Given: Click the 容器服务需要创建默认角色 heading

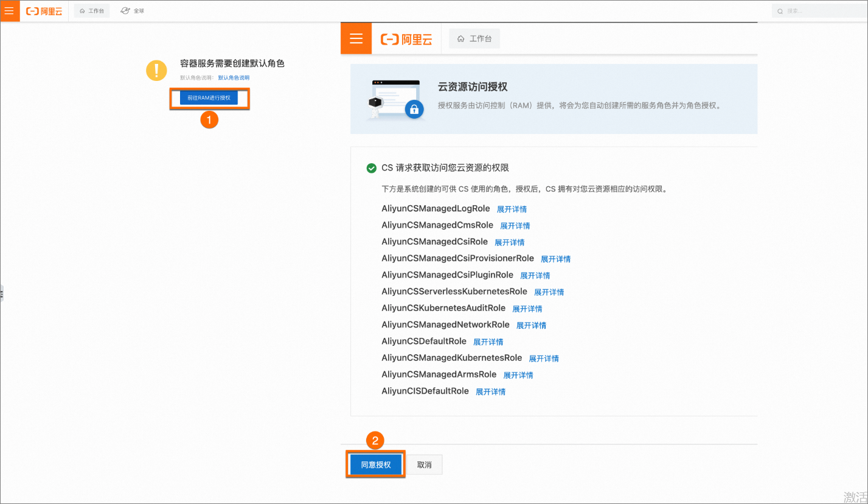Looking at the screenshot, I should (232, 63).
